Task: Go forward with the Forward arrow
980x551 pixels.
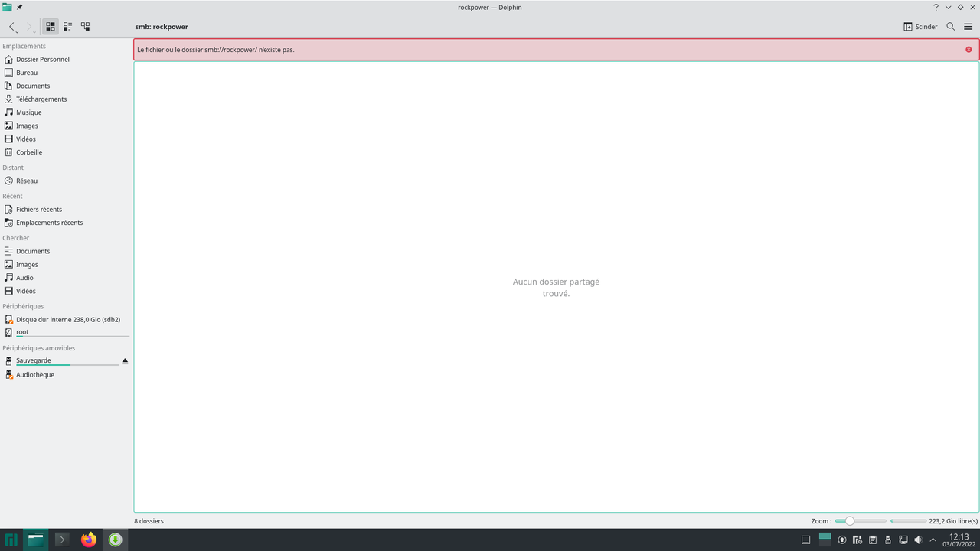Action: tap(30, 27)
